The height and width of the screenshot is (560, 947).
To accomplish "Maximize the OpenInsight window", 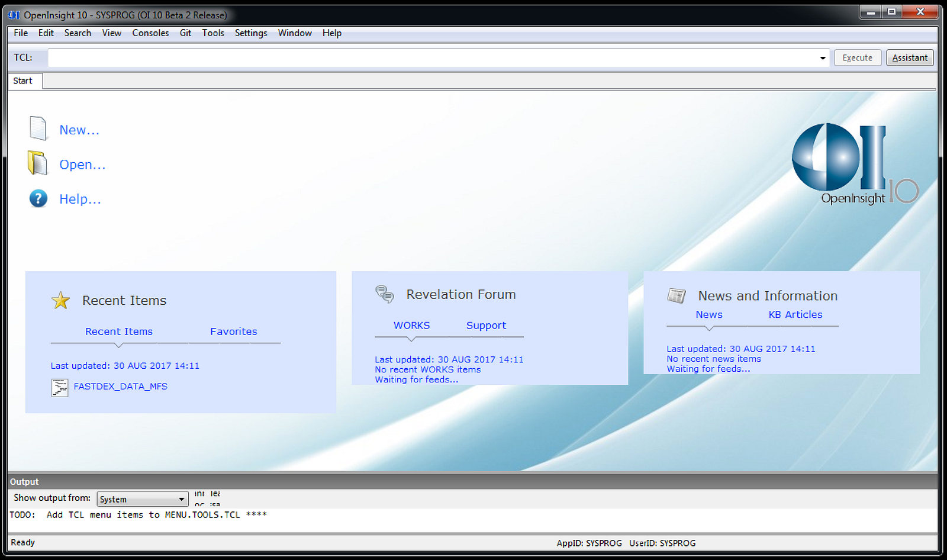I will 892,12.
